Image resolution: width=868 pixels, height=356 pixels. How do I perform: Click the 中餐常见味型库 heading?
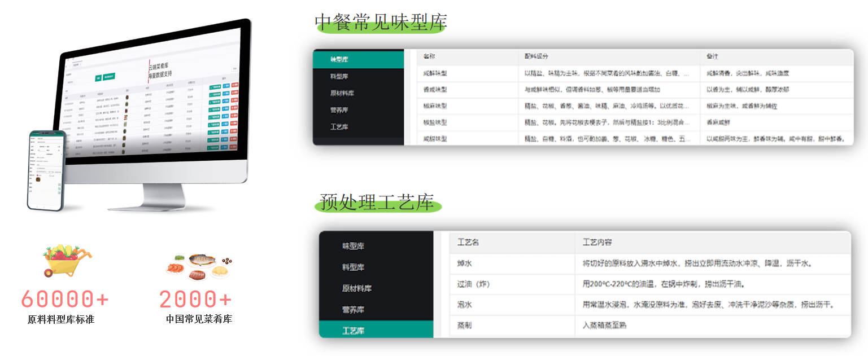click(x=381, y=21)
